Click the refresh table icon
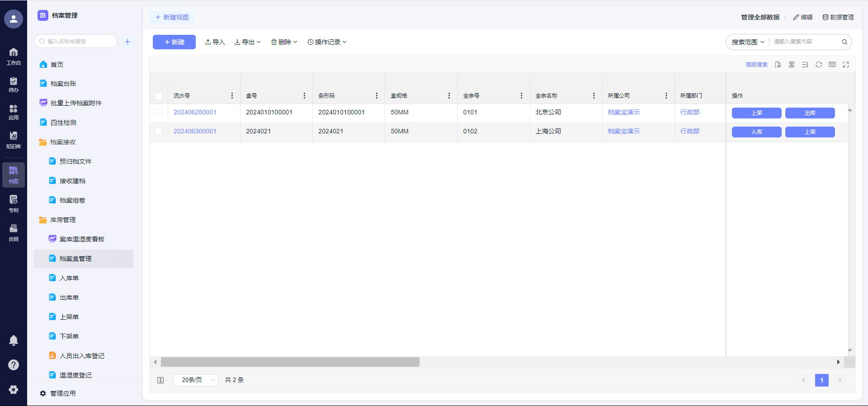Screen dimensions: 868x406 pos(818,65)
